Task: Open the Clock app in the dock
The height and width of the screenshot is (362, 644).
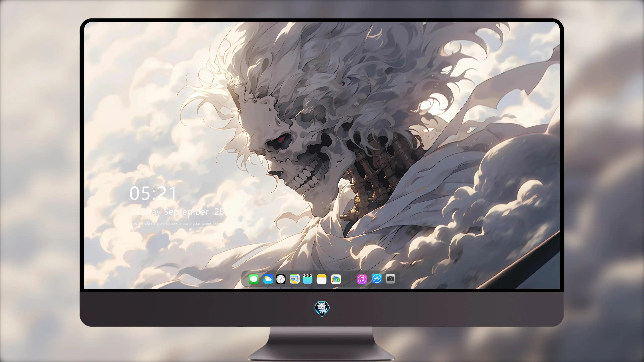Action: point(281,279)
